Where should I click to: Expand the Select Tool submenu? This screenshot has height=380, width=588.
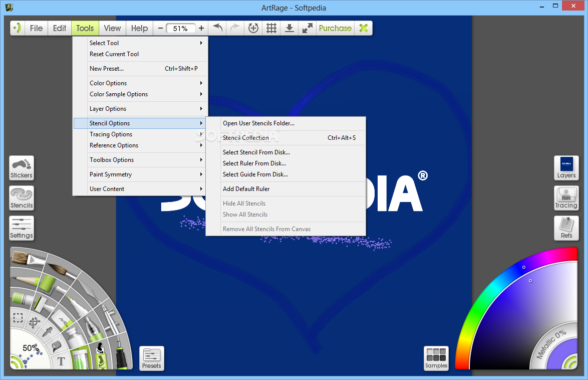point(140,43)
